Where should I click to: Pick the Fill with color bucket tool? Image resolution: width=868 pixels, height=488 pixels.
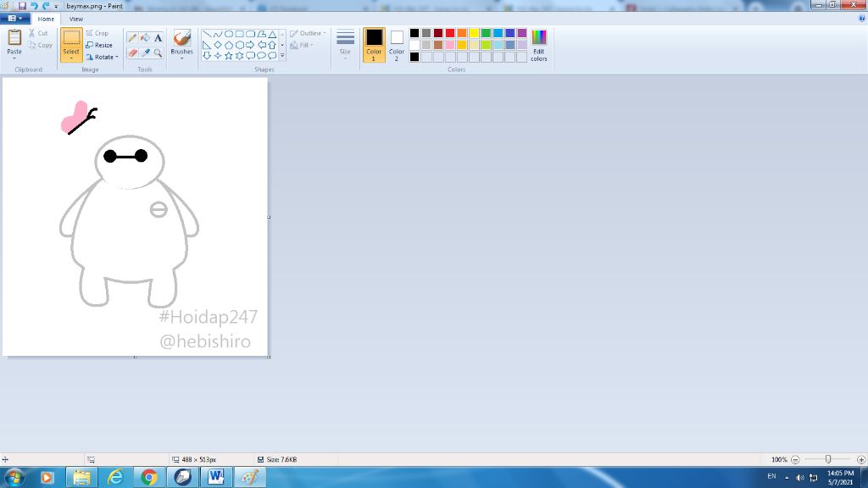[x=145, y=38]
